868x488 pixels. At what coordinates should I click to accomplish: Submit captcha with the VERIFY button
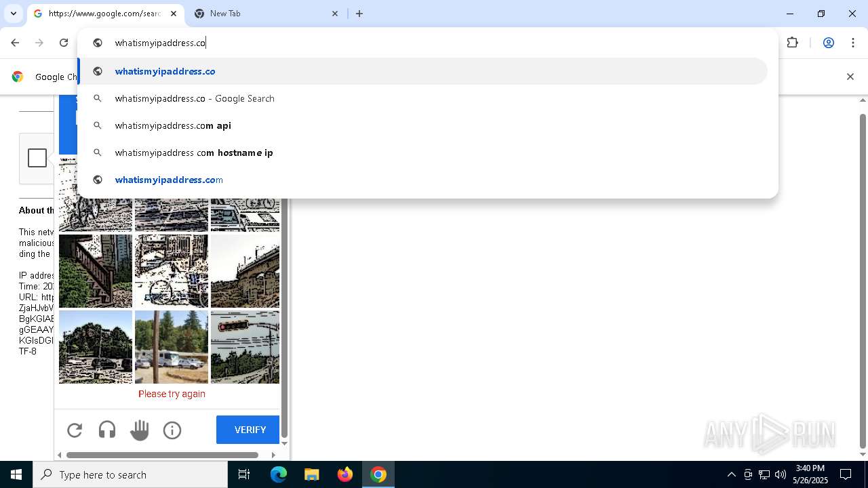[248, 430]
